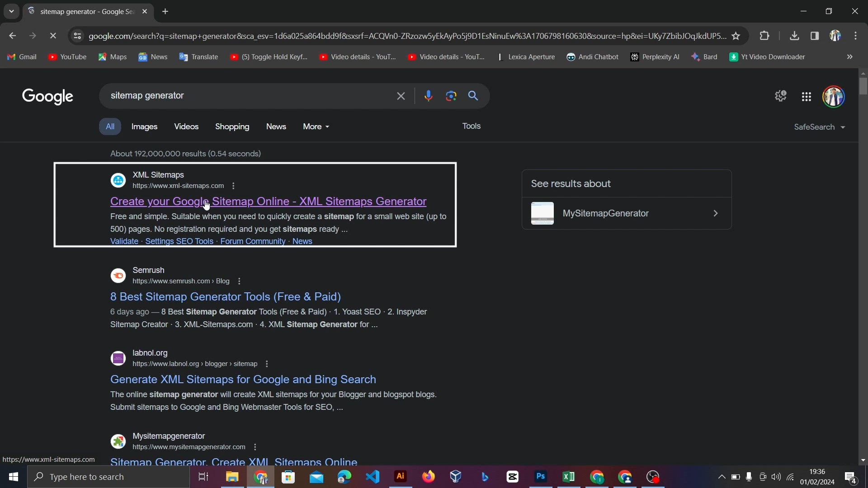Clear the search box with the X icon

(x=401, y=96)
